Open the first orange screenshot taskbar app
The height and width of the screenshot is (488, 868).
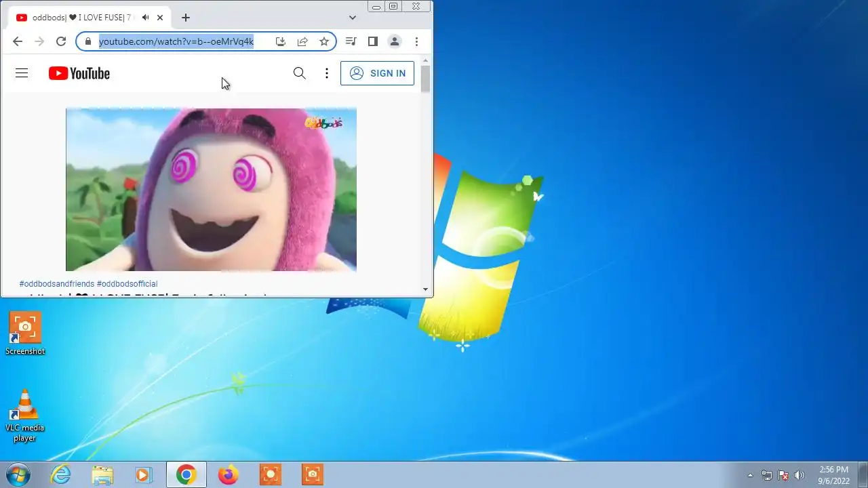point(271,474)
